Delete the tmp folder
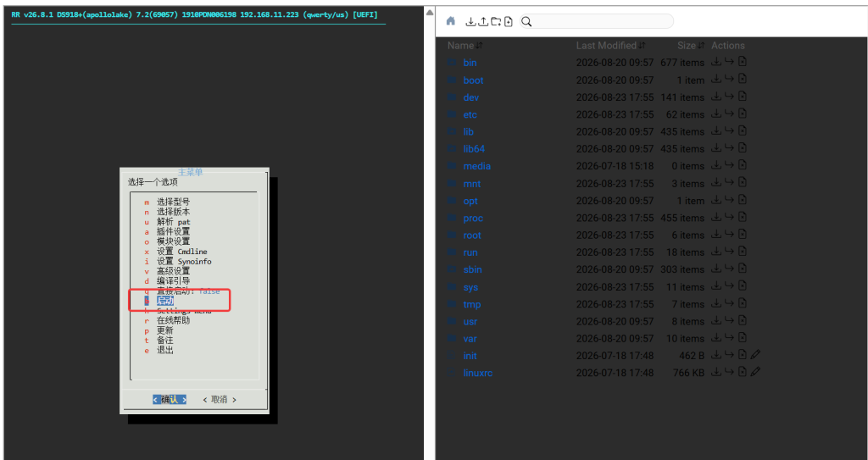868x460 pixels. tap(743, 302)
